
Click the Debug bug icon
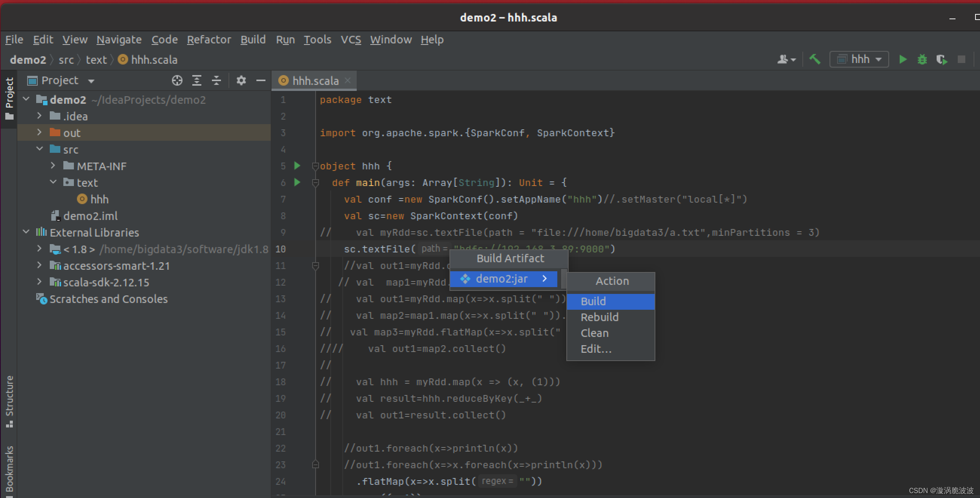[x=922, y=59]
